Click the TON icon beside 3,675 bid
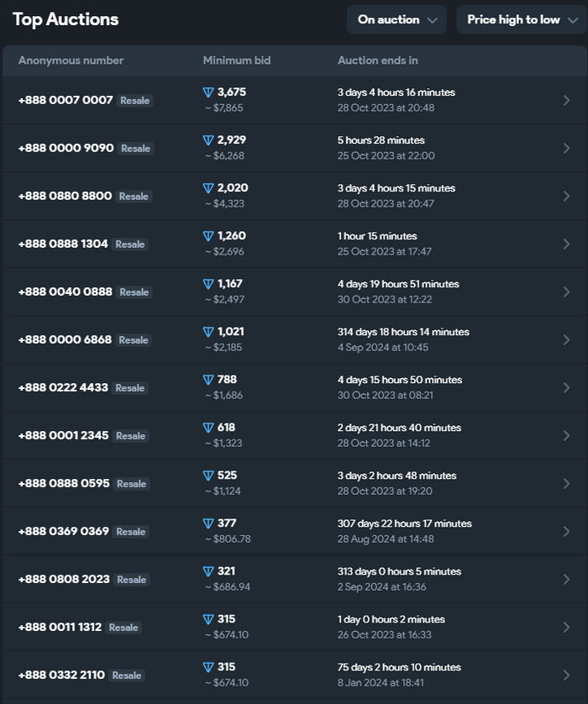588x704 pixels. [x=208, y=92]
